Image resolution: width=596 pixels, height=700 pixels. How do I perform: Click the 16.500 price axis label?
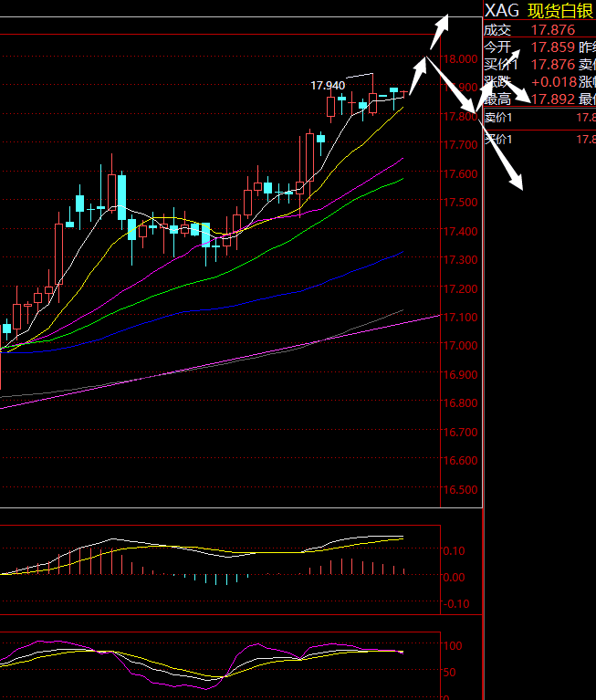pyautogui.click(x=460, y=489)
